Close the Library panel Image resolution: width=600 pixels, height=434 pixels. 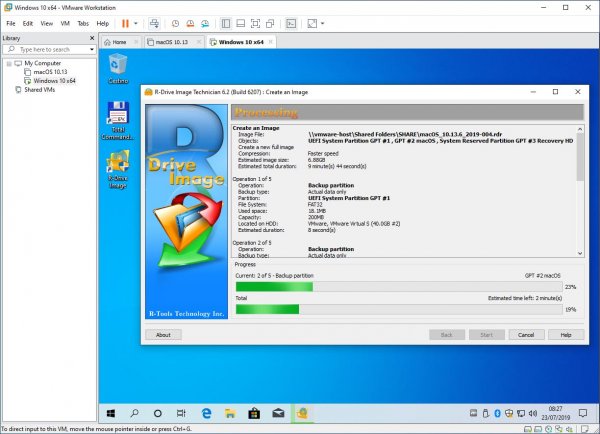pos(92,38)
